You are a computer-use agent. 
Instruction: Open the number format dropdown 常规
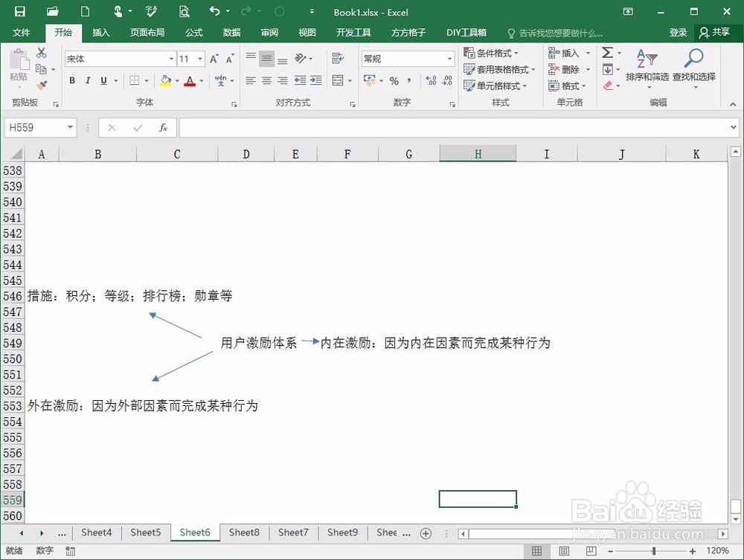click(449, 59)
